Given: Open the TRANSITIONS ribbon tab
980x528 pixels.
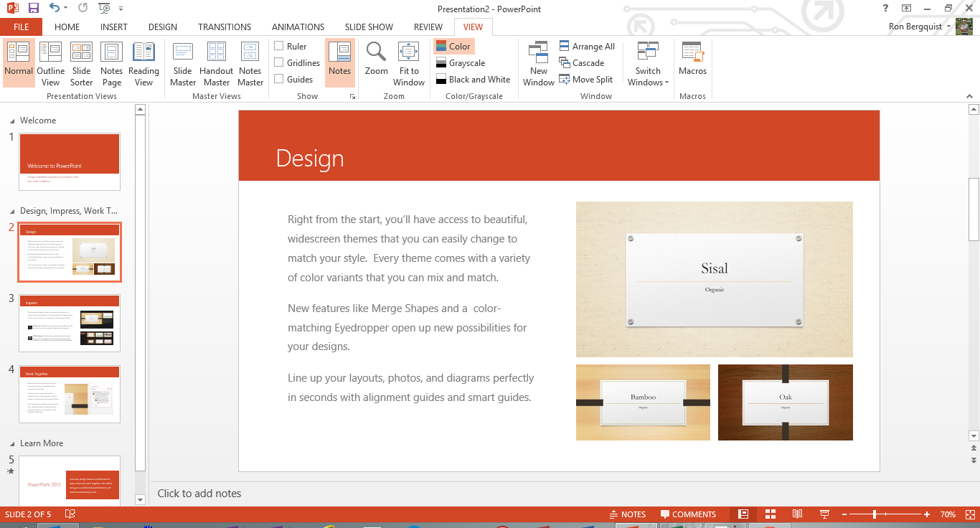Looking at the screenshot, I should coord(225,27).
